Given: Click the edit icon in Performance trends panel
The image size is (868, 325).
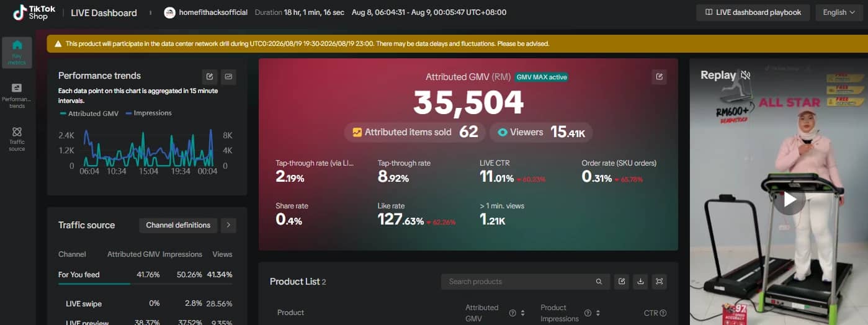Looking at the screenshot, I should coord(210,76).
